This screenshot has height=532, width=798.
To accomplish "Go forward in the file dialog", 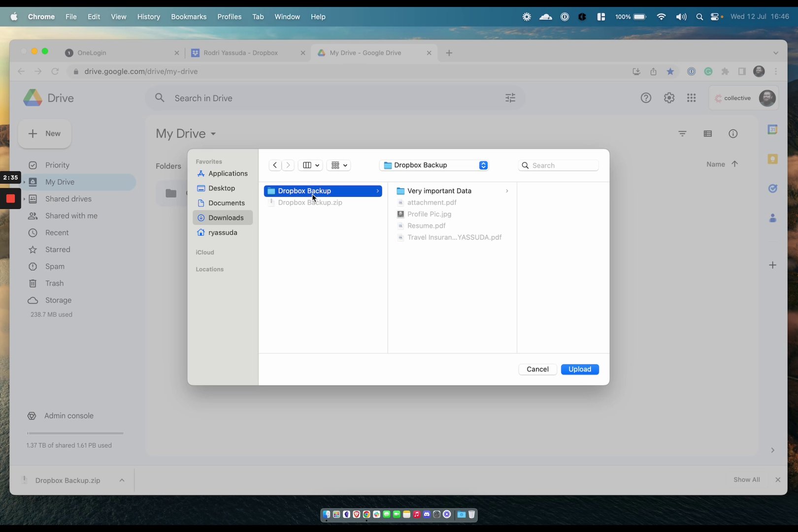I will pos(288,165).
